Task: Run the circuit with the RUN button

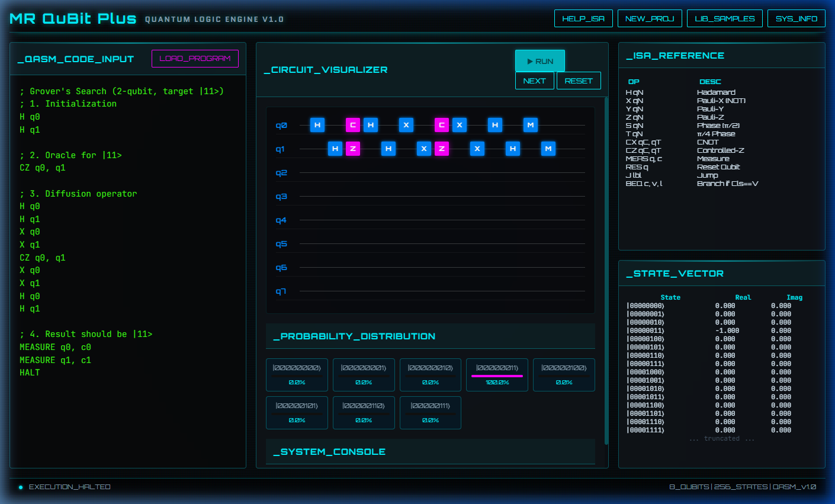Action: [540, 61]
